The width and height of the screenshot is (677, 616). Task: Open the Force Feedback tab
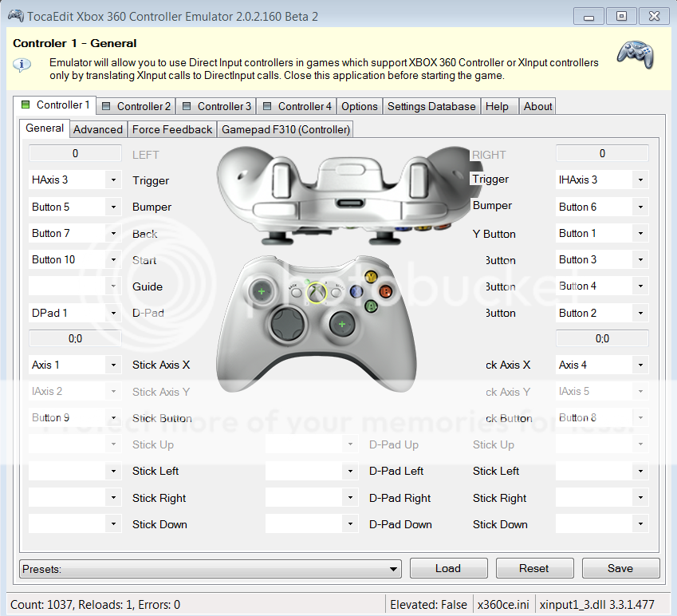(x=172, y=129)
